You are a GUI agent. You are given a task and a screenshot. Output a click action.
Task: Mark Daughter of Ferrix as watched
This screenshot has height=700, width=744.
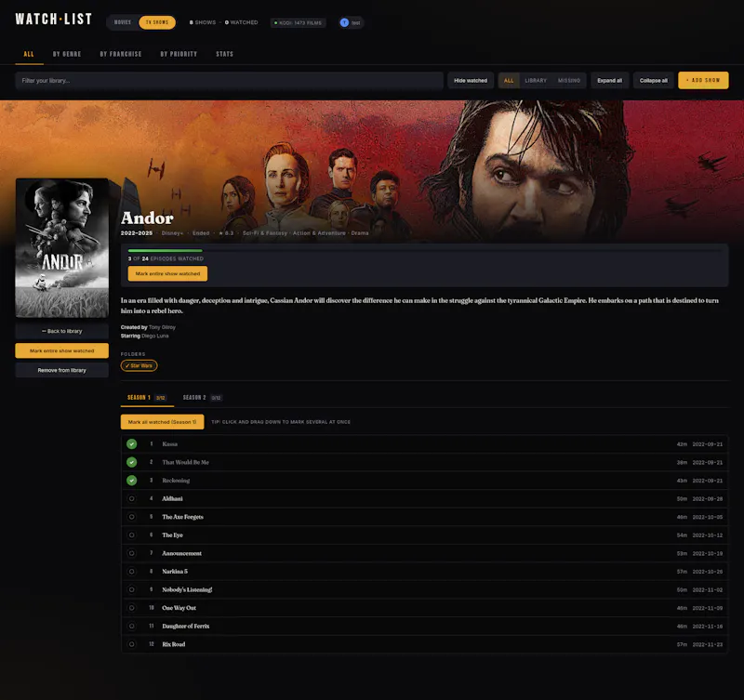point(132,626)
